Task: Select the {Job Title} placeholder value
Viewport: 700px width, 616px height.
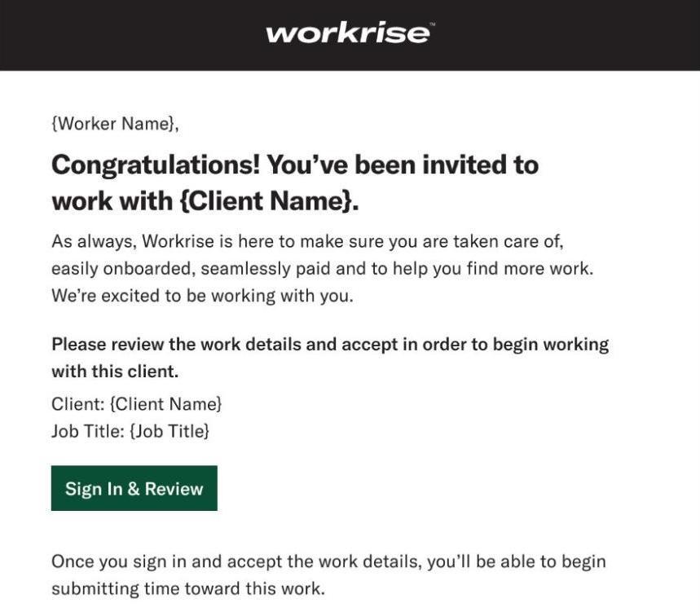Action: pyautogui.click(x=169, y=431)
